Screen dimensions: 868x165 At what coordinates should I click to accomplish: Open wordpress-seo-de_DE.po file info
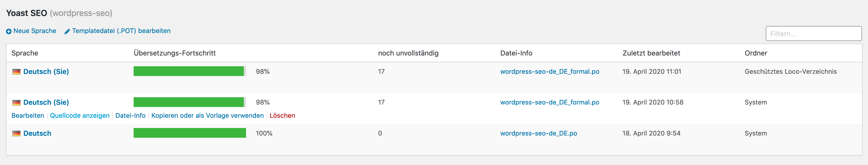pyautogui.click(x=538, y=133)
